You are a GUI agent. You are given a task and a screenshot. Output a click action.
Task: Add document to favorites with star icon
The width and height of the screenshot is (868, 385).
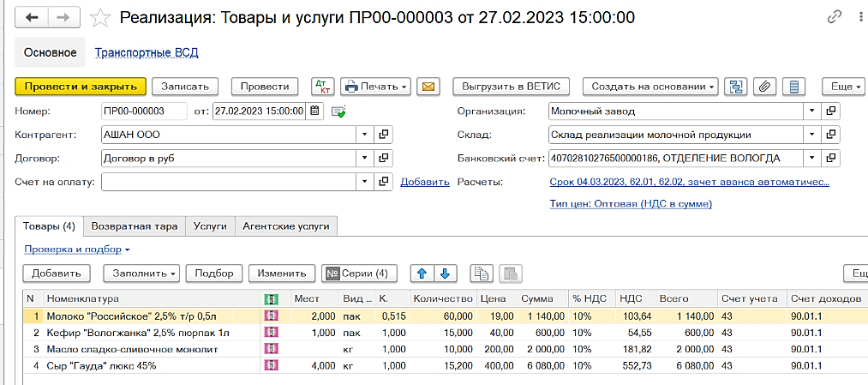click(x=100, y=18)
